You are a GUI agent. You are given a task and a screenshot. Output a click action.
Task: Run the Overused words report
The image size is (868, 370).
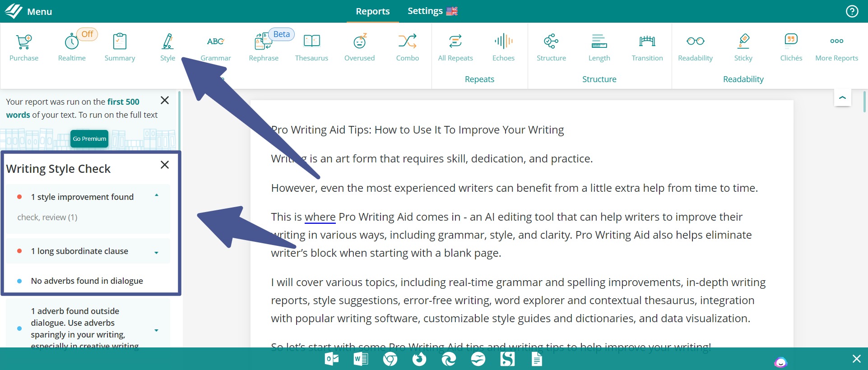tap(359, 47)
